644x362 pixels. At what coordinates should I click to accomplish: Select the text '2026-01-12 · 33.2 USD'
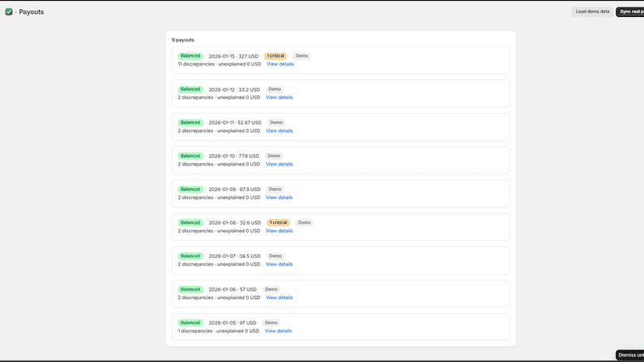[x=234, y=89]
